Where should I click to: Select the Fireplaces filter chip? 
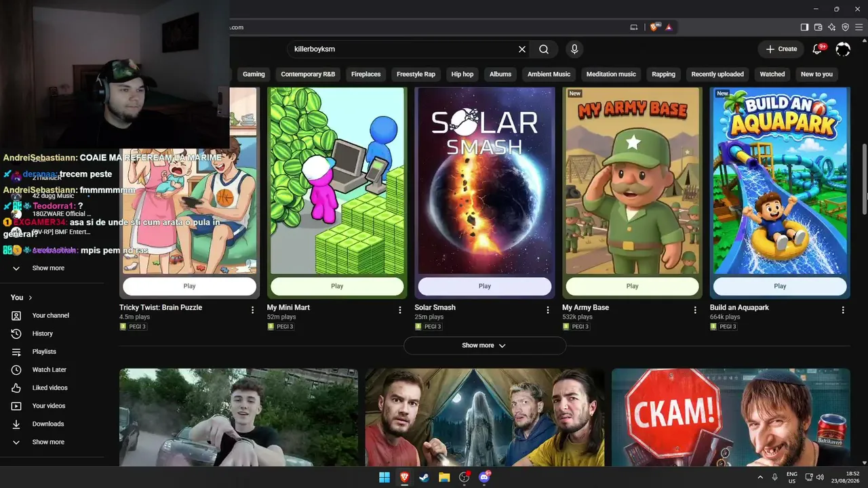tap(366, 75)
